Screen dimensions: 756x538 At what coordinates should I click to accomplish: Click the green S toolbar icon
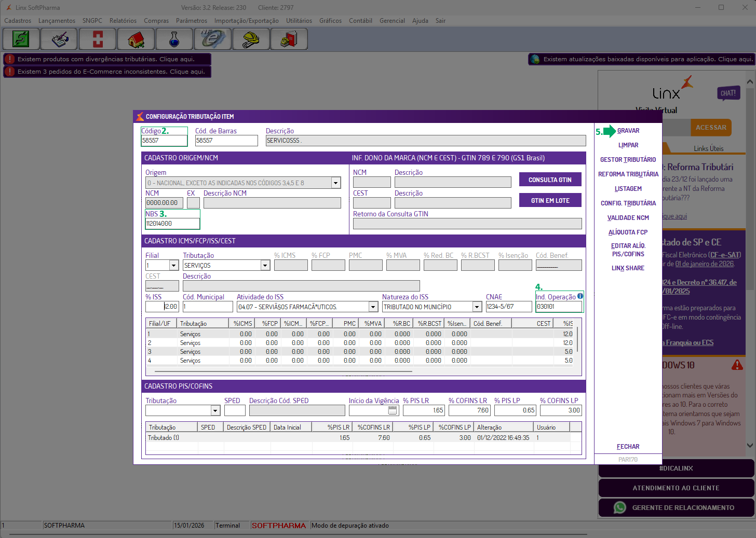[x=21, y=39]
